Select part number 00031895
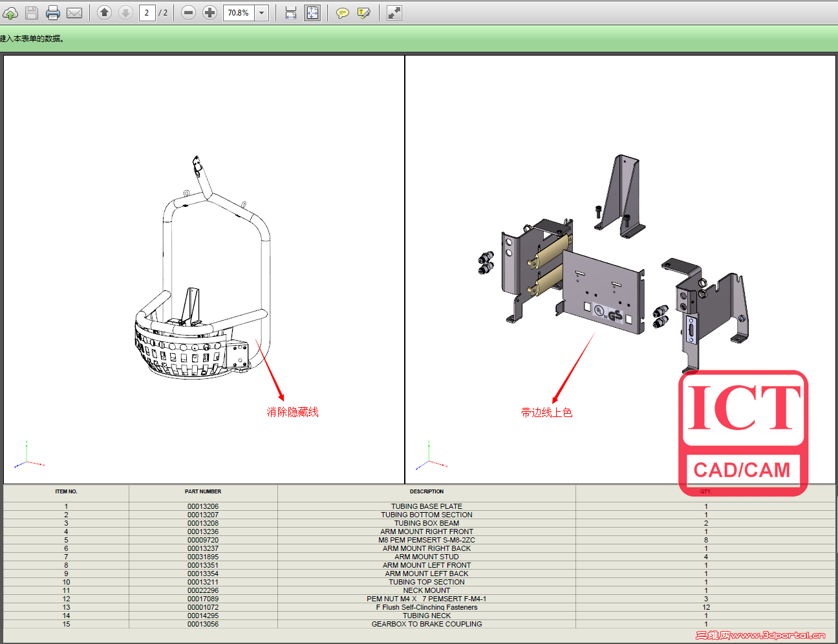 click(x=203, y=557)
